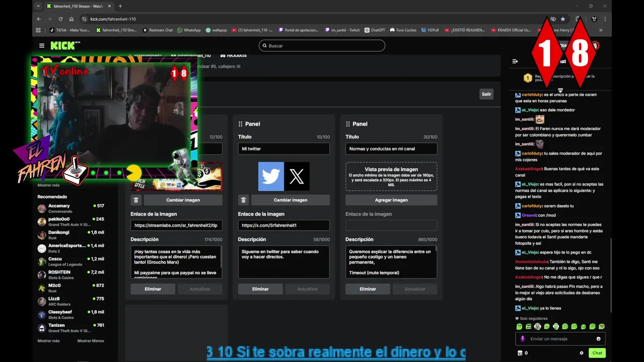Open the channel points gift icon
Image resolution: width=644 pixels, height=362 pixels.
(x=520, y=353)
